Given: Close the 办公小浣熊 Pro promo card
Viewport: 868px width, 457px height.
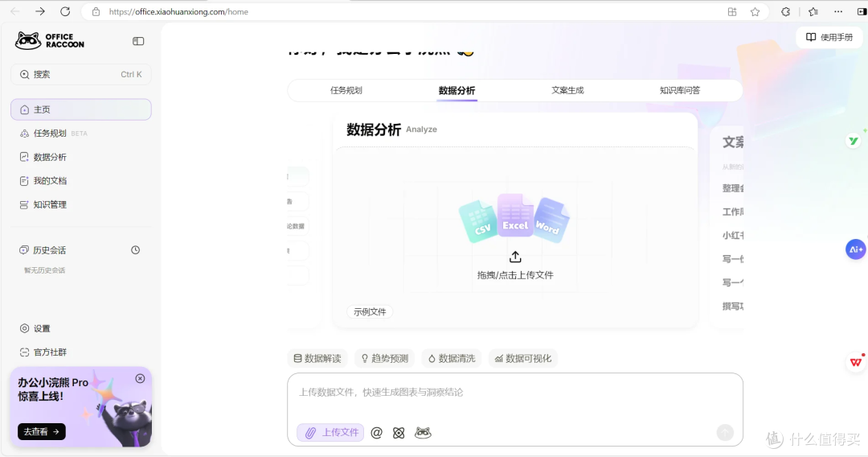Looking at the screenshot, I should [x=140, y=378].
